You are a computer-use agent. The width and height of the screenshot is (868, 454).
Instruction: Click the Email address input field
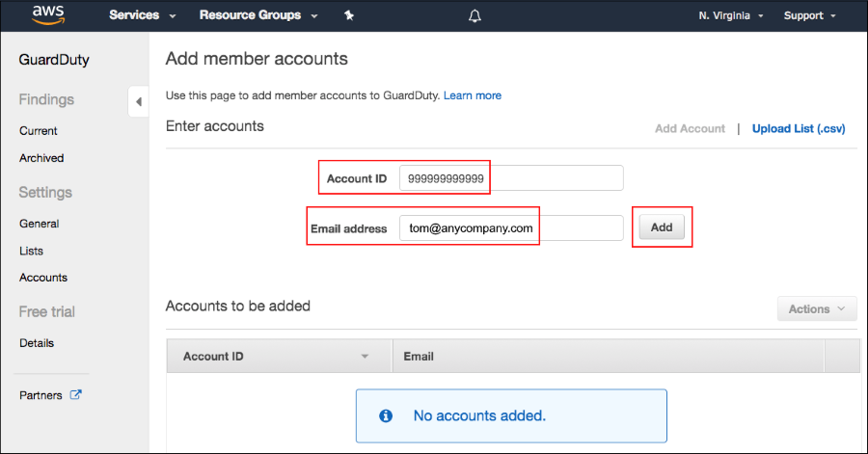(511, 227)
